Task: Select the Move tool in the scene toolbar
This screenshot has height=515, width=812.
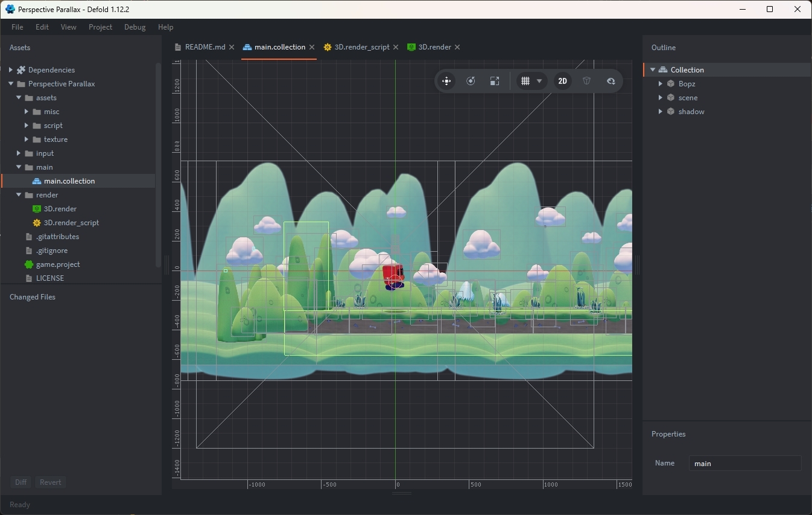Action: click(x=446, y=80)
